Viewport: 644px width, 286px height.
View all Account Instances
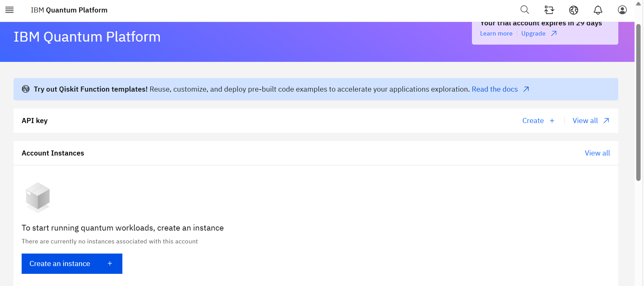click(597, 153)
